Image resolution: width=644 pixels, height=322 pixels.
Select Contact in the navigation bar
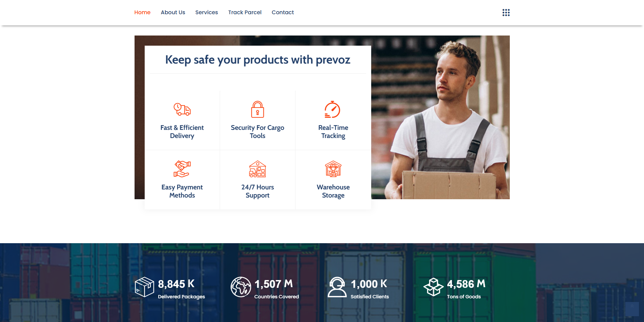click(283, 13)
